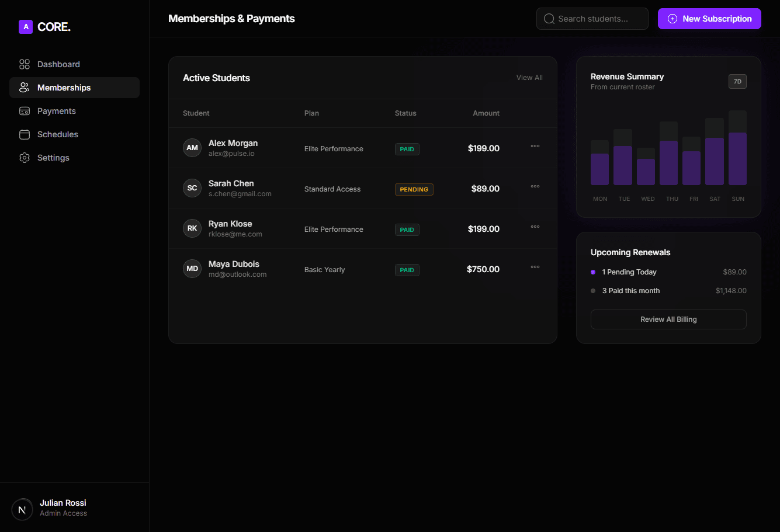Click View All active students link

pos(529,78)
